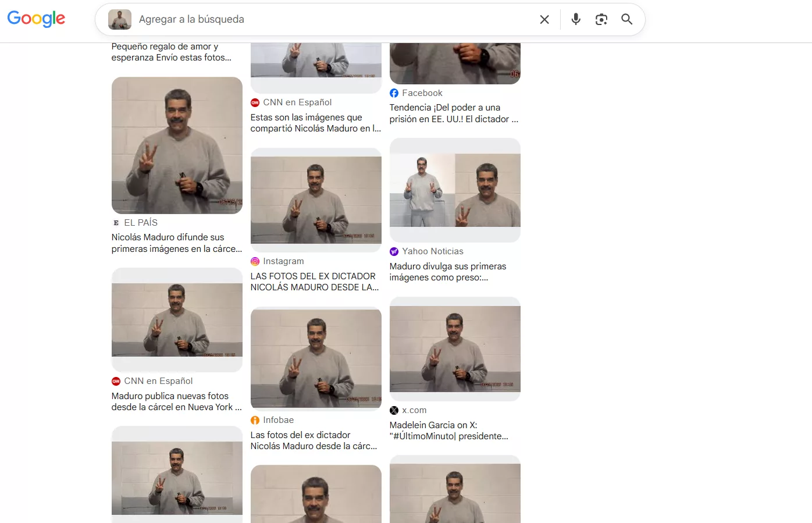This screenshot has width=812, height=523.
Task: Select the uploaded image chip in search box
Action: pos(120,19)
